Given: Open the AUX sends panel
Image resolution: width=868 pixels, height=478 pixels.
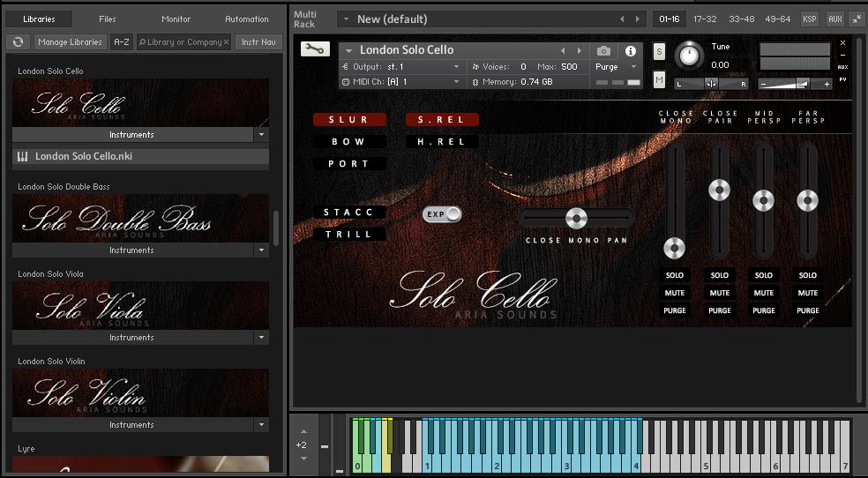Looking at the screenshot, I should click(x=834, y=19).
